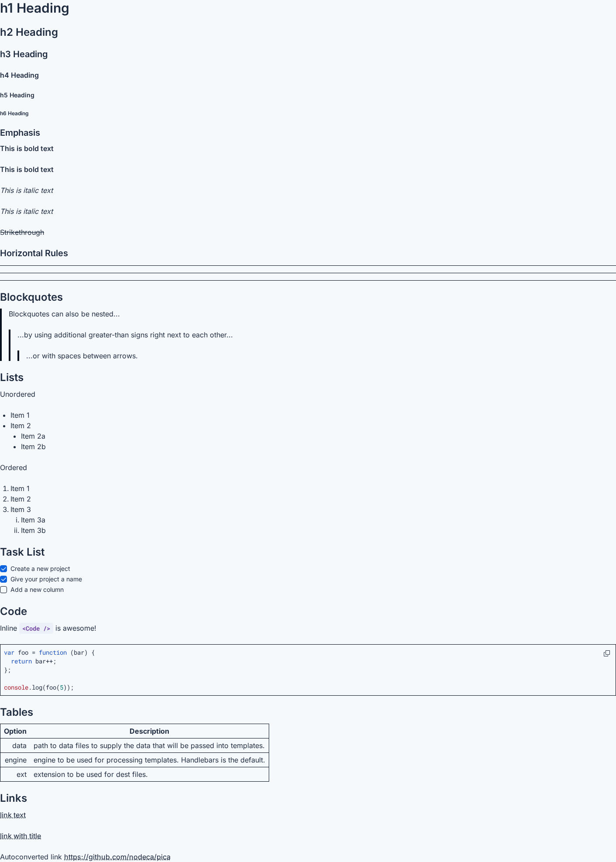Check the 'Add a new column' checkbox
Image resolution: width=616 pixels, height=862 pixels.
[3, 590]
